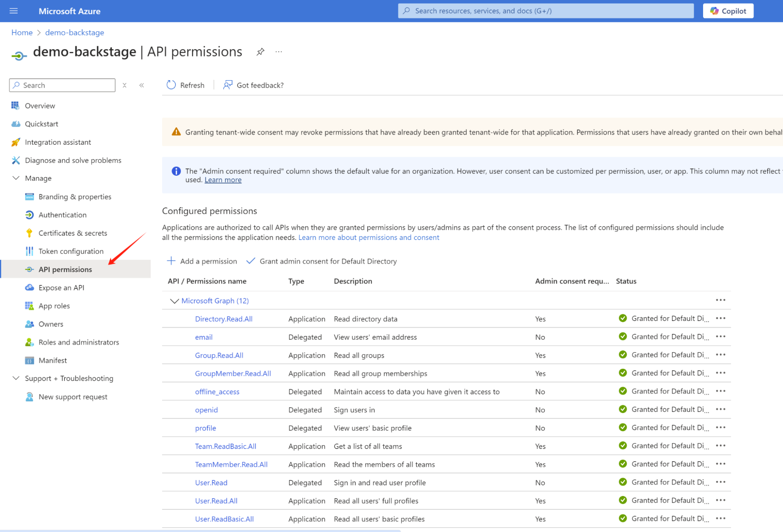Open Token configuration in sidebar
The image size is (783, 532).
[71, 251]
